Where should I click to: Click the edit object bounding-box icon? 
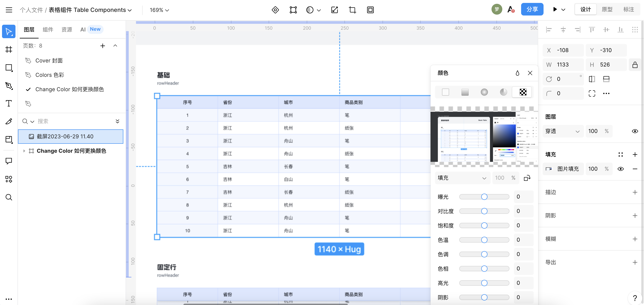tap(293, 10)
